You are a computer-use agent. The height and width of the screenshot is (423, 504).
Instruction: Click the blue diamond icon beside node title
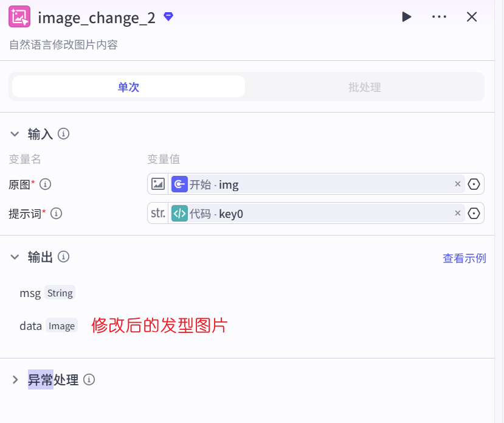168,17
